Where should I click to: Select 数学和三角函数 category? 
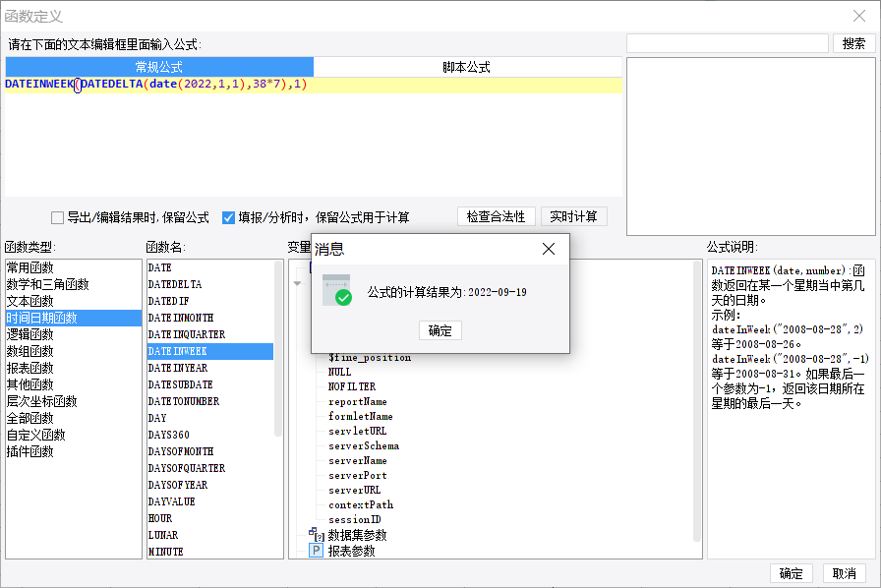(73, 284)
